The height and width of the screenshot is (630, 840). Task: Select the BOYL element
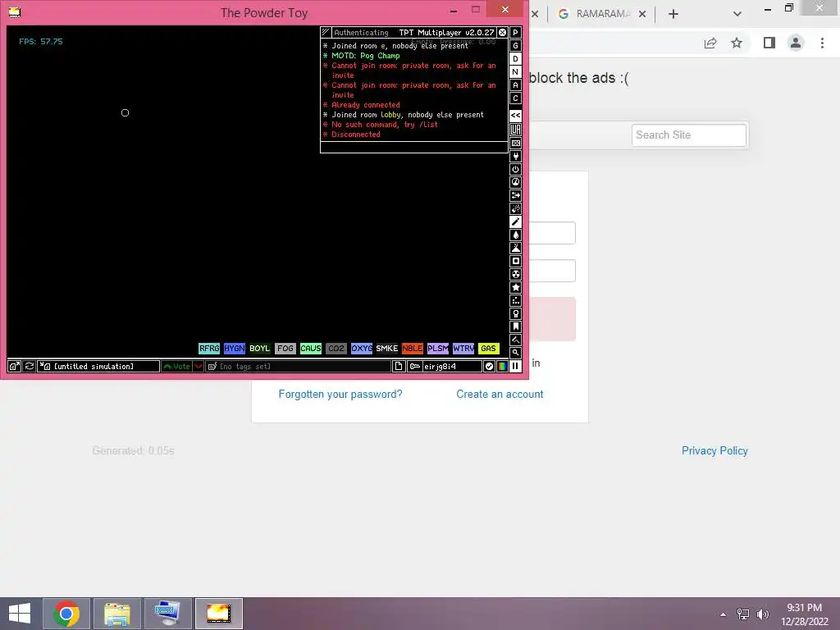(260, 349)
